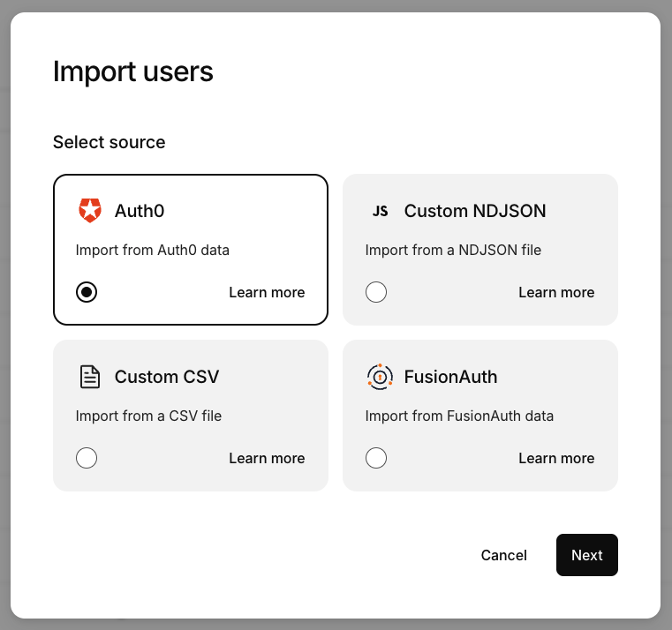
Task: Select the Auth0 radio button
Action: tap(87, 292)
